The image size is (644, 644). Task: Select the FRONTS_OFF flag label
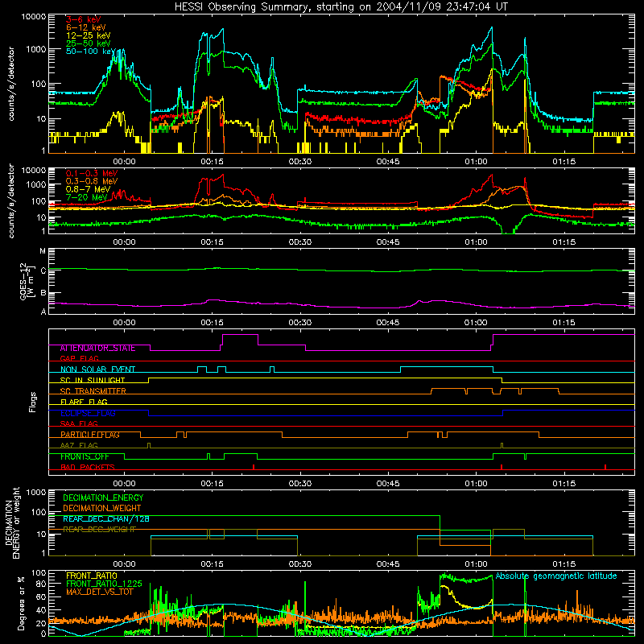click(x=85, y=456)
